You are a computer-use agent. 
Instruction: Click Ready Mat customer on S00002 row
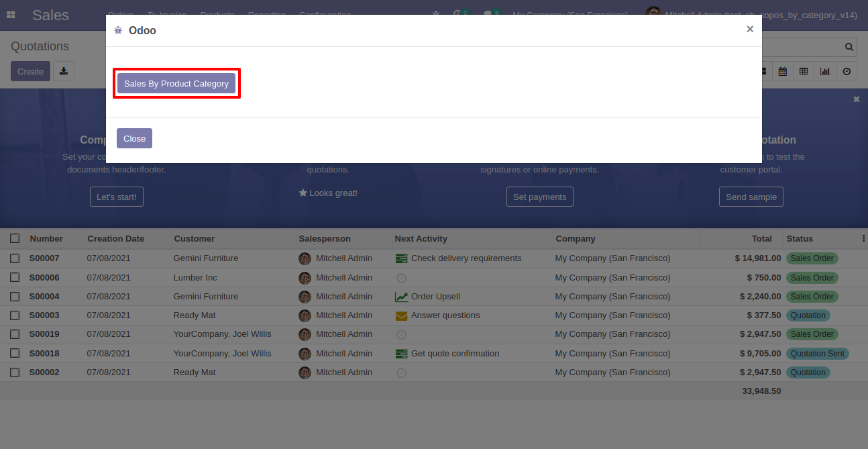coord(195,372)
